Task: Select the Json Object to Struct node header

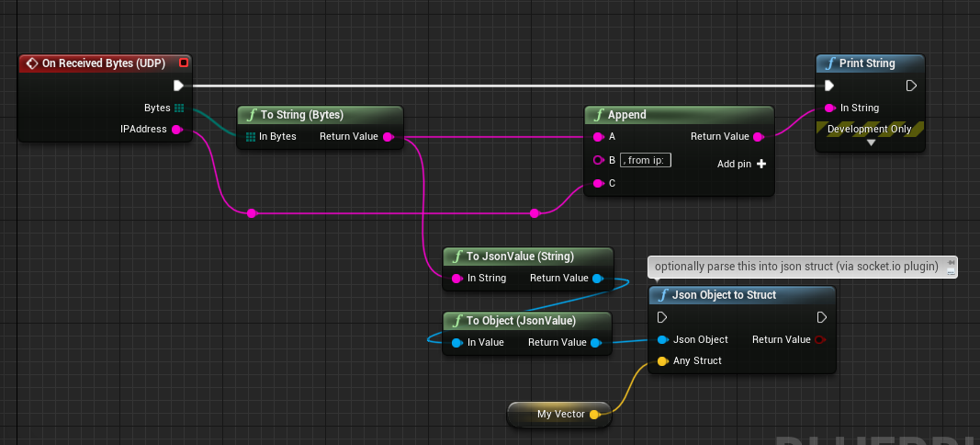Action: (x=742, y=295)
